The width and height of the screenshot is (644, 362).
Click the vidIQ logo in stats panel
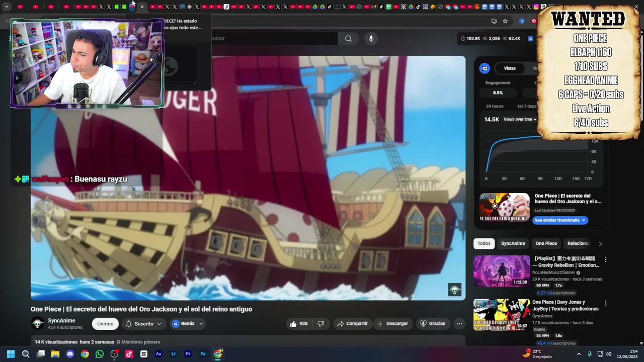tap(485, 68)
